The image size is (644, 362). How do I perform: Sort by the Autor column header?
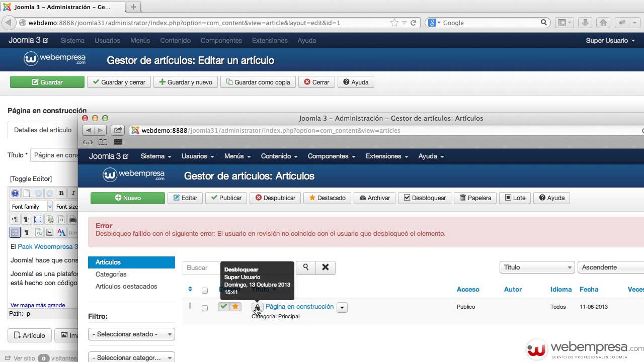(x=513, y=289)
